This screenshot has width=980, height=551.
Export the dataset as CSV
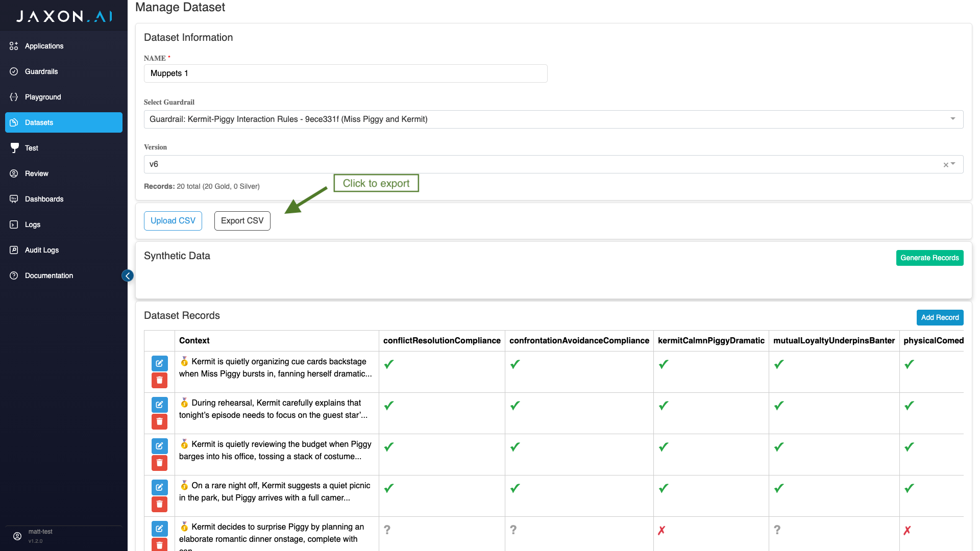[242, 220]
